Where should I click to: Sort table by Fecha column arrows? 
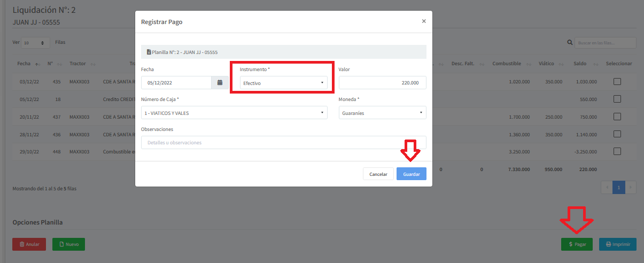[x=37, y=64]
